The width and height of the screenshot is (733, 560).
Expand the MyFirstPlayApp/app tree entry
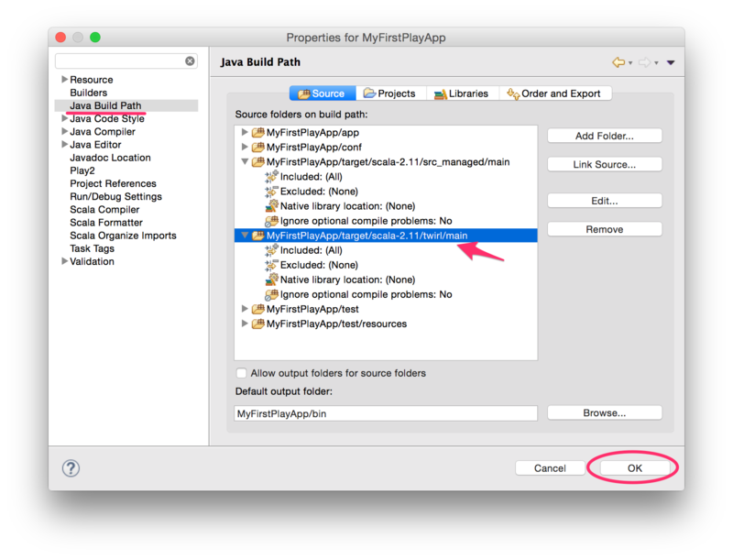click(245, 130)
